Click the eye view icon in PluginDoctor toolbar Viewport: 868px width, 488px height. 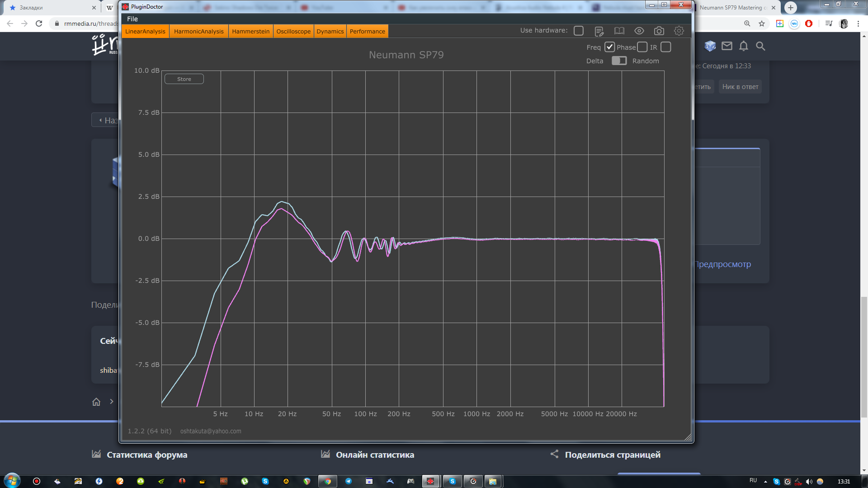coord(639,31)
